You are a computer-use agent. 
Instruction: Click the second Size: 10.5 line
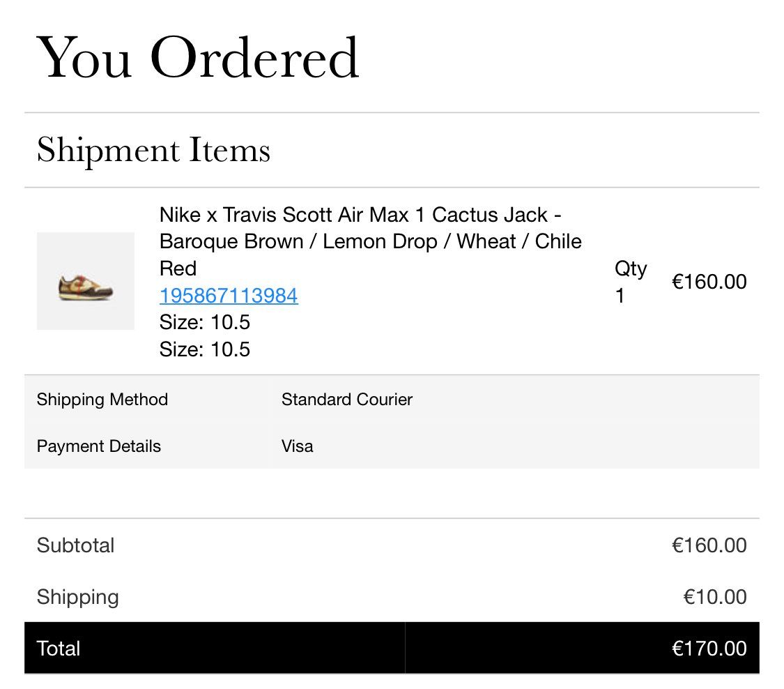pyautogui.click(x=204, y=349)
